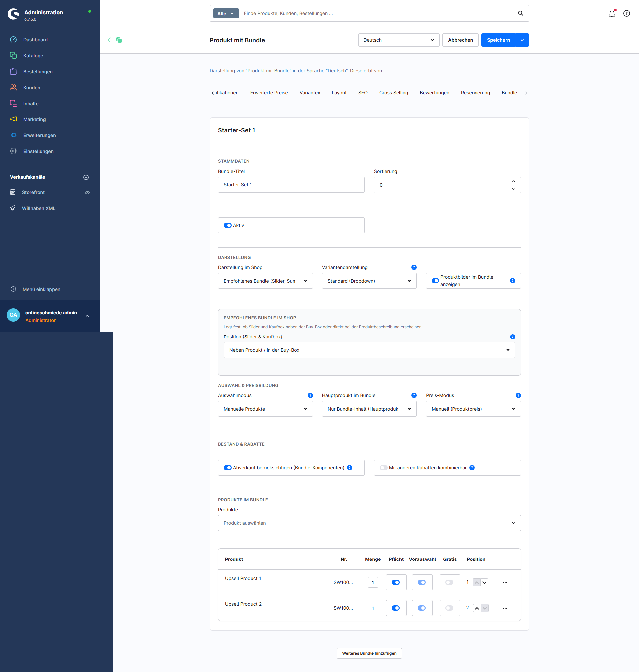Viewport: 639px width, 672px height.
Task: Show help for Hauptprodukt im Bundle
Action: (x=414, y=395)
